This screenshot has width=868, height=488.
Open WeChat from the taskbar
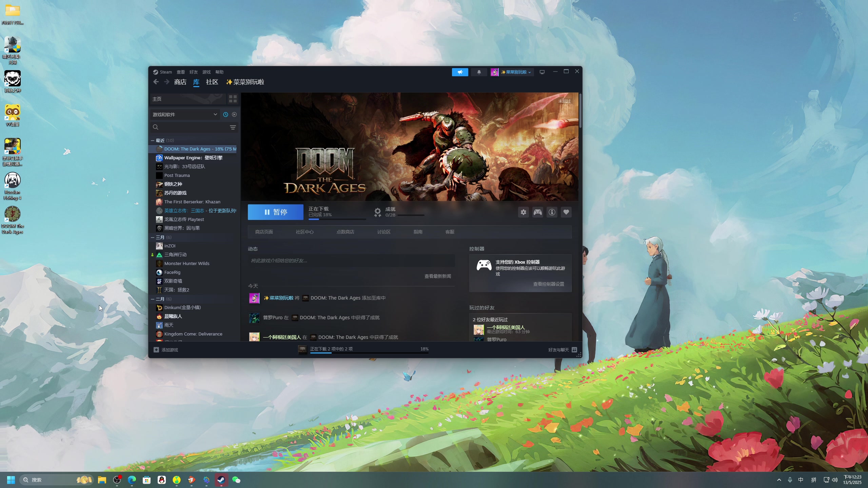pyautogui.click(x=236, y=480)
